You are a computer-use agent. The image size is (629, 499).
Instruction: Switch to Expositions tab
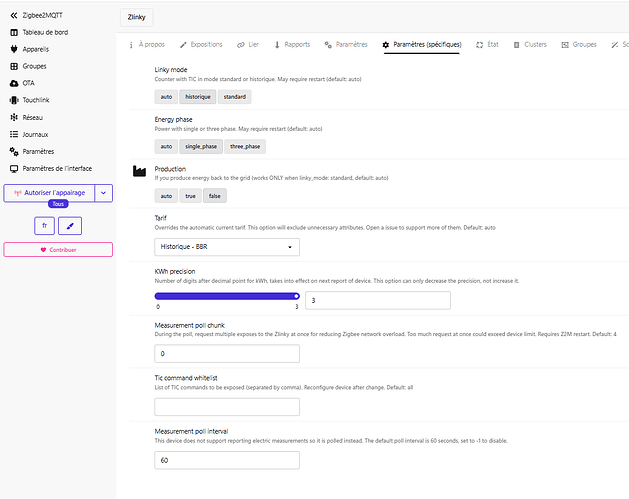(201, 45)
